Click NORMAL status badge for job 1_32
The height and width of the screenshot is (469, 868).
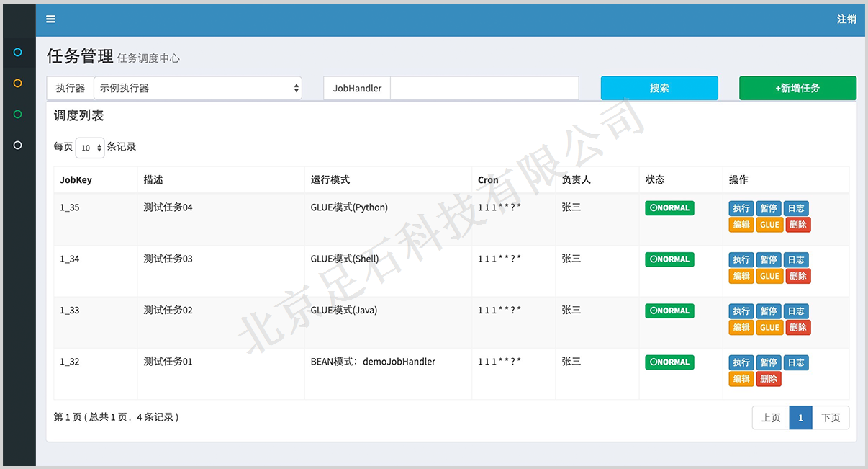pos(669,362)
